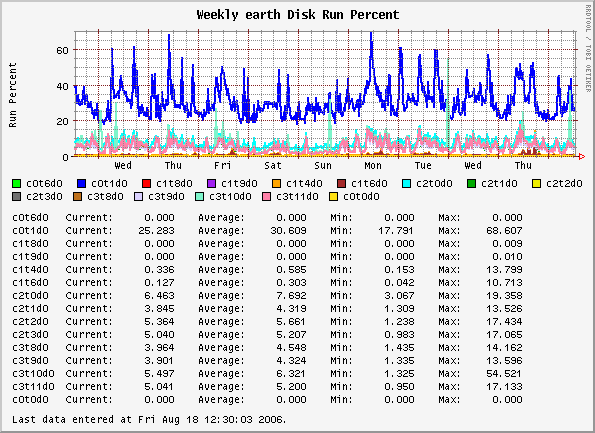Click the c0t6d0 green legend swatch

coord(16,184)
